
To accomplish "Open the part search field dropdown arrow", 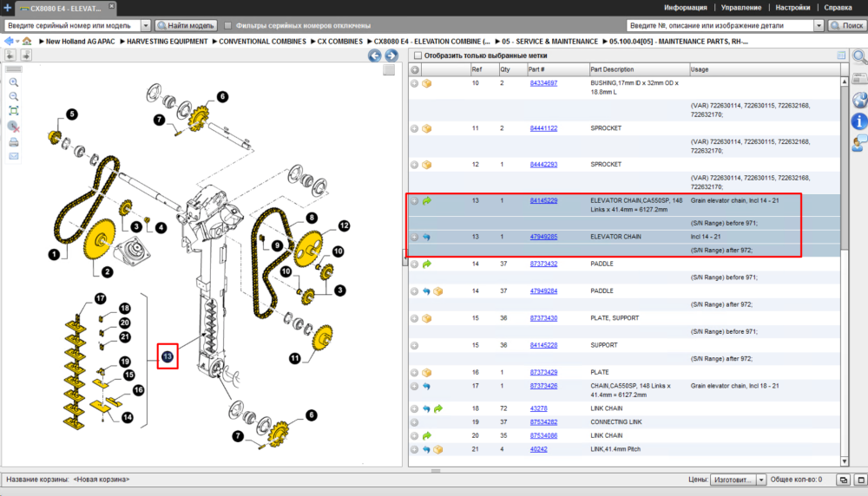I will pos(819,25).
